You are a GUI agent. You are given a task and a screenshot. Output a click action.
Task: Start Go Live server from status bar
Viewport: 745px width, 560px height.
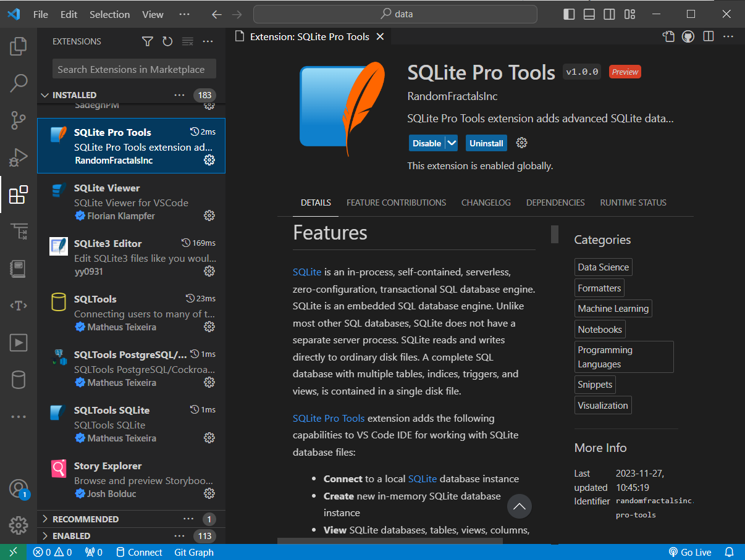pyautogui.click(x=690, y=552)
